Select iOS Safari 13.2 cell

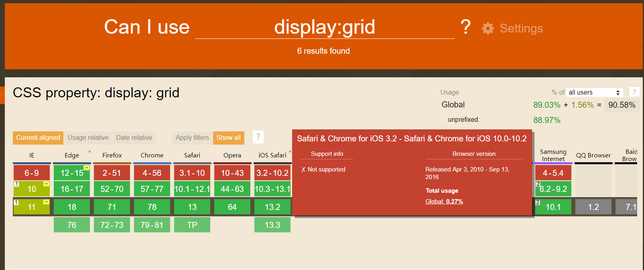coord(272,207)
